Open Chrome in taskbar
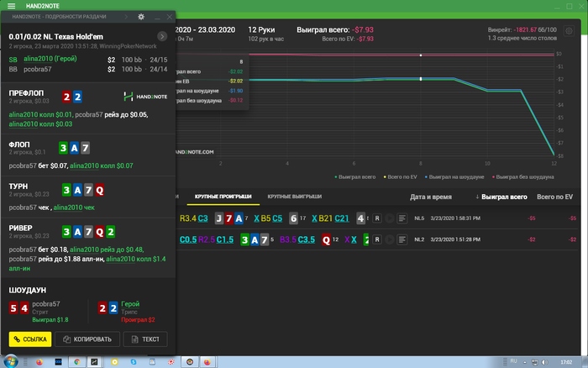588x368 pixels. [x=77, y=362]
